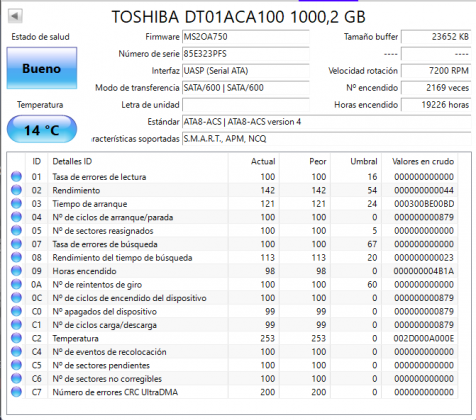Click the Interfaz field UASP (Serial ATA)
476x420 pixels.
coord(246,71)
